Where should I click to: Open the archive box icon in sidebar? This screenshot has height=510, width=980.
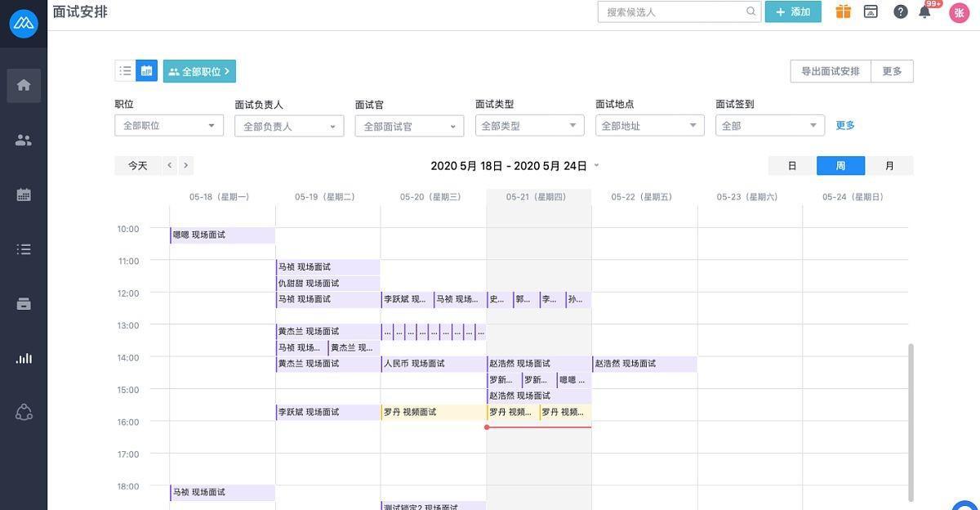(x=24, y=303)
